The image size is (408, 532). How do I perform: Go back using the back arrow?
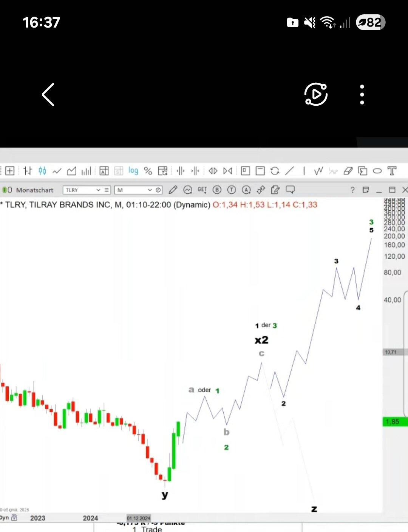pos(48,94)
